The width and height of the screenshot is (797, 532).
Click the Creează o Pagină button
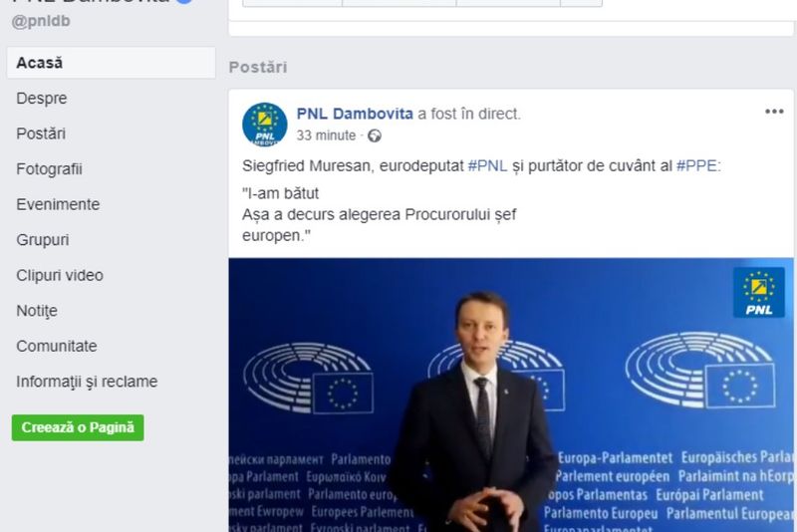pyautogui.click(x=78, y=427)
